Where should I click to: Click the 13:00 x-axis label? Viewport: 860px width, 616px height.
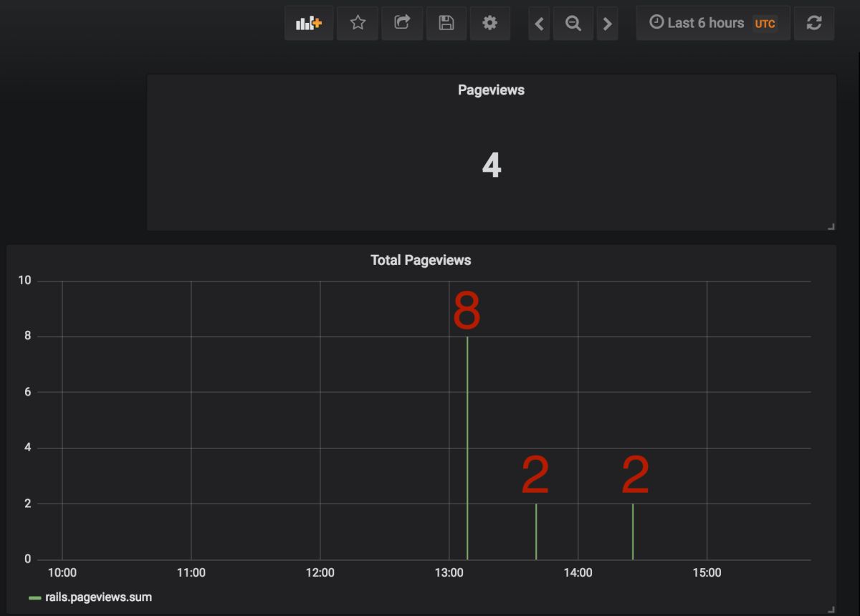(x=449, y=573)
